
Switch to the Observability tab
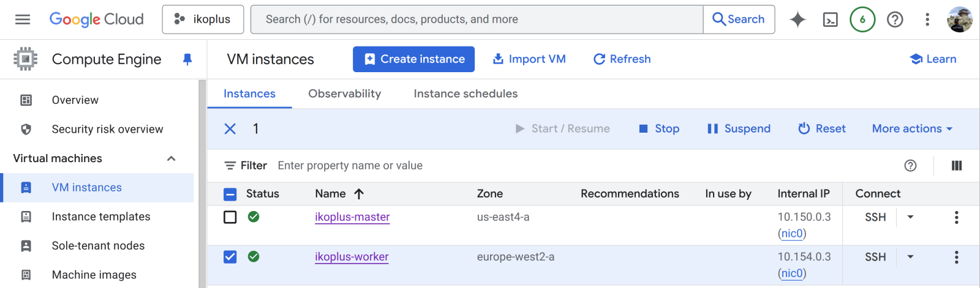click(345, 94)
